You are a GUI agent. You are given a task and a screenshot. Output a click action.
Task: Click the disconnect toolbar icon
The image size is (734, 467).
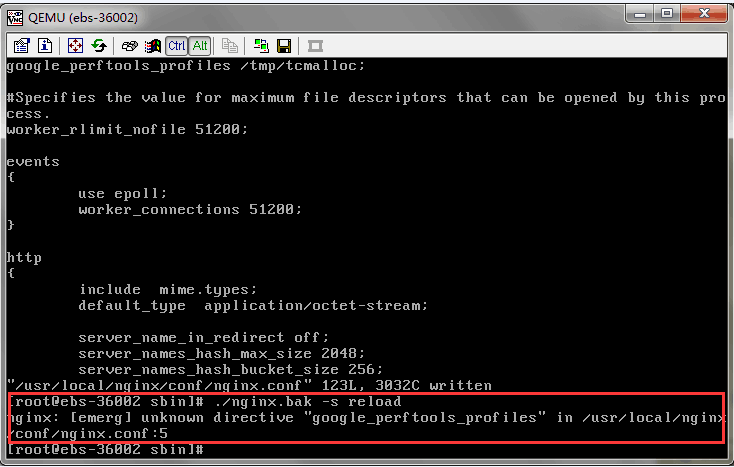tap(315, 46)
